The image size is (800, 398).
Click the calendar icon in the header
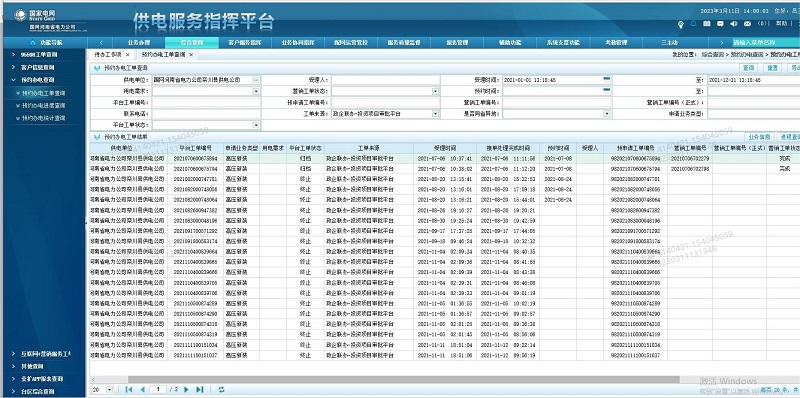[x=707, y=23]
